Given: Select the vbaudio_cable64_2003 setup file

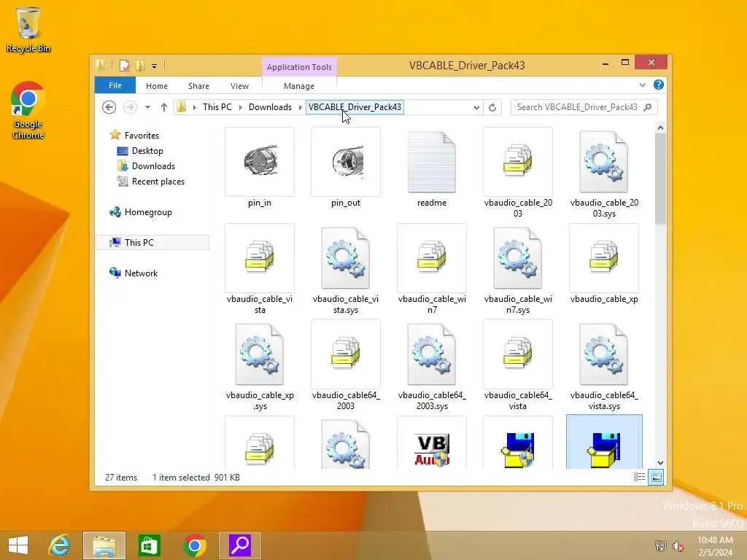Looking at the screenshot, I should (346, 365).
